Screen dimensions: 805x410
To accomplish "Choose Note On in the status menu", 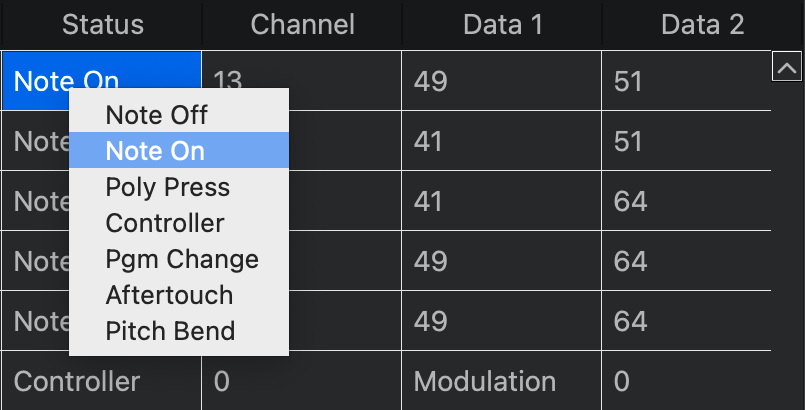I will click(x=155, y=151).
